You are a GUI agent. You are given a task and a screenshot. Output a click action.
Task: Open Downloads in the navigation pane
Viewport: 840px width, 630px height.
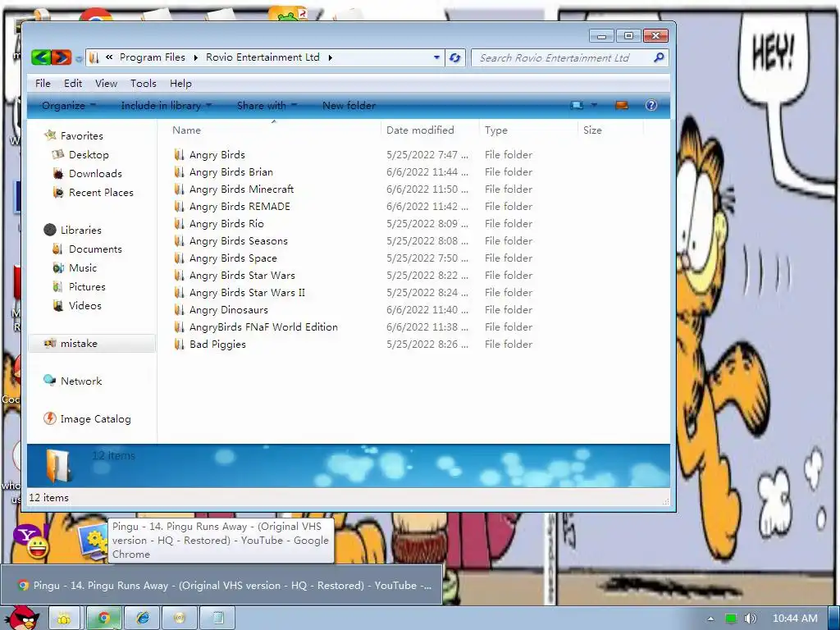click(x=95, y=174)
